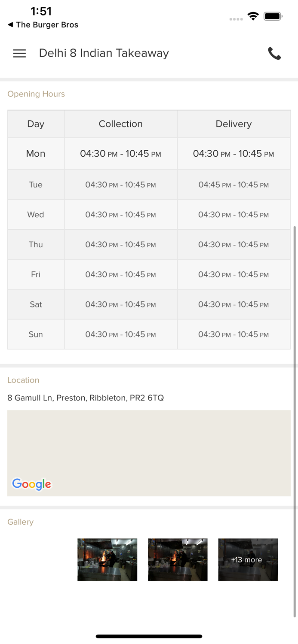Tap the Wi-Fi status icon
The width and height of the screenshot is (298, 644).
tap(253, 16)
